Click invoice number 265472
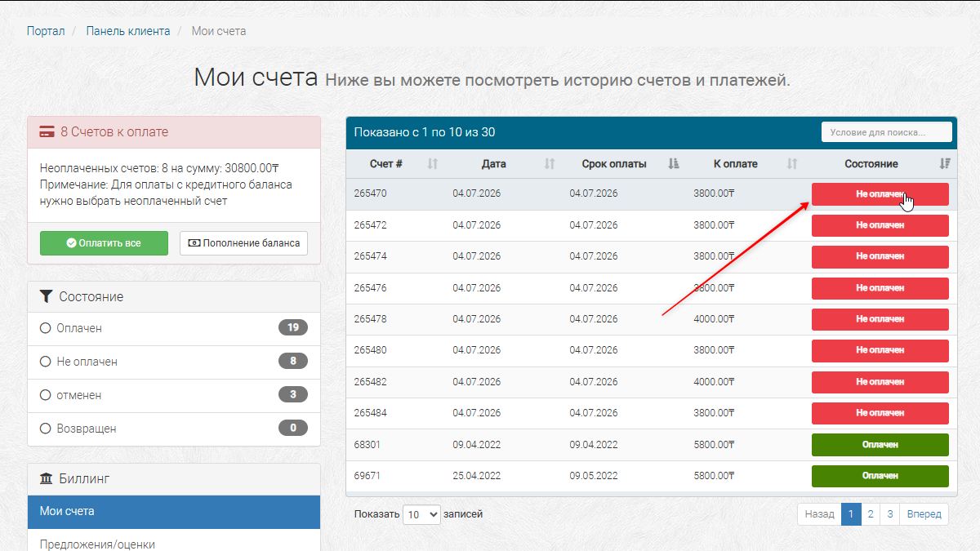 (x=371, y=225)
